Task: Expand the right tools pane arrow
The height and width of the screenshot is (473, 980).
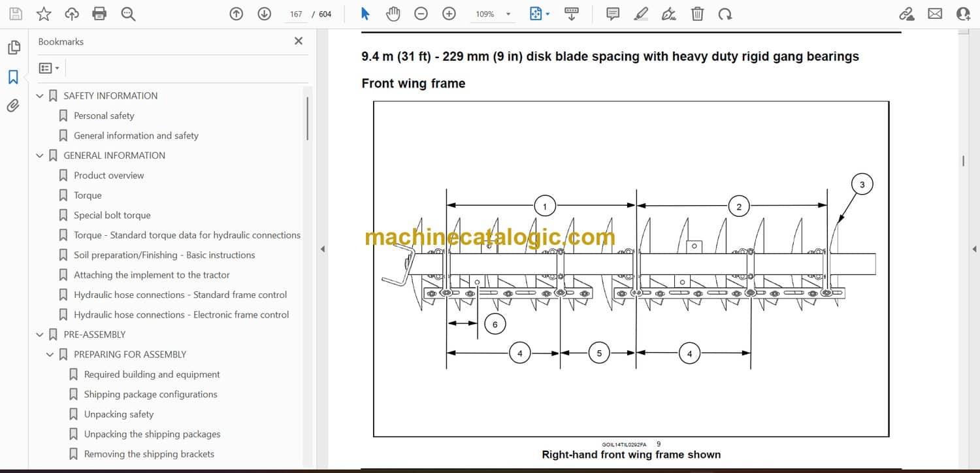Action: click(974, 249)
